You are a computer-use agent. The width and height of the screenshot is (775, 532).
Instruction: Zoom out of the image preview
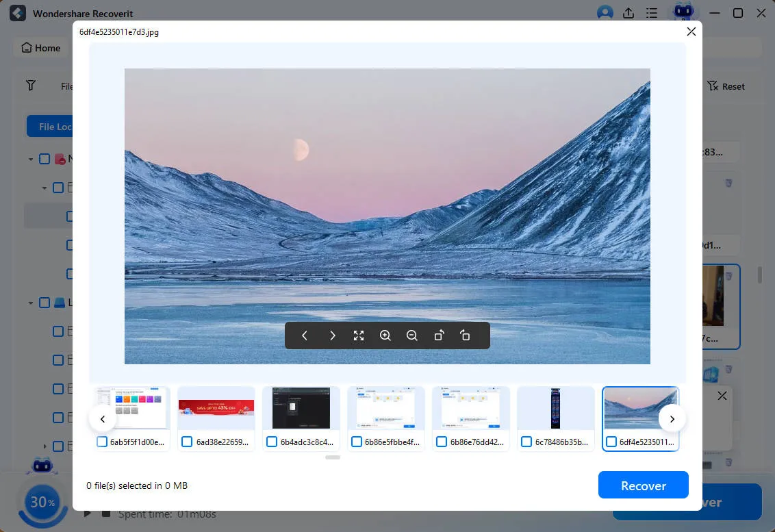411,335
